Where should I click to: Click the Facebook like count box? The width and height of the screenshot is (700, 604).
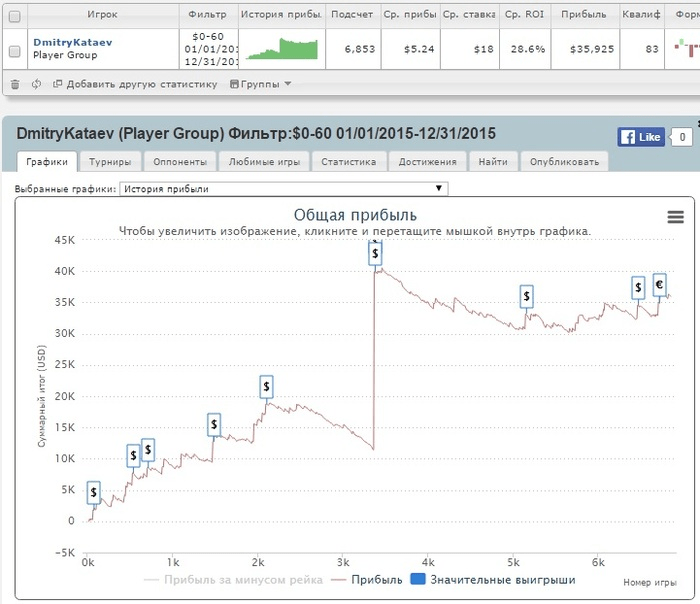pos(682,137)
